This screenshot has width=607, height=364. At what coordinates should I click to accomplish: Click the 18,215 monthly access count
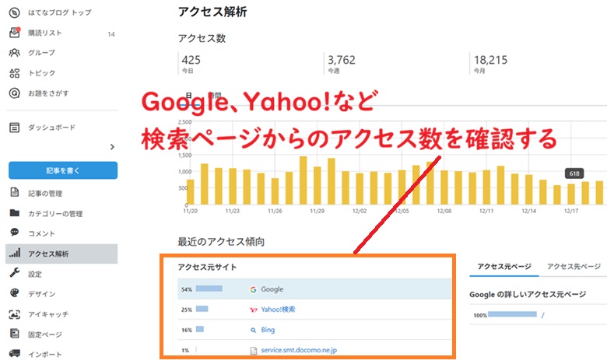tap(490, 60)
